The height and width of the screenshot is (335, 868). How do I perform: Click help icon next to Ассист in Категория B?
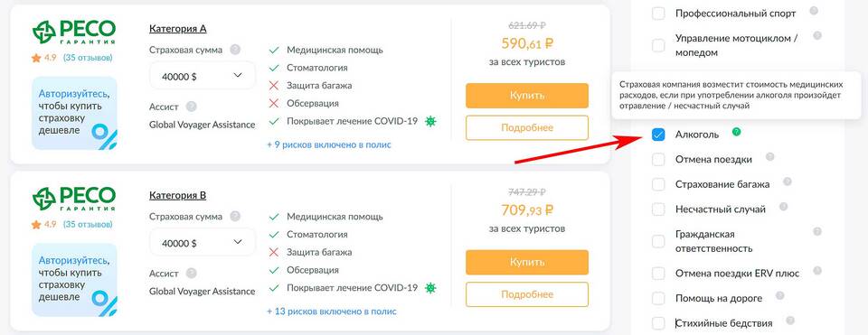(191, 273)
